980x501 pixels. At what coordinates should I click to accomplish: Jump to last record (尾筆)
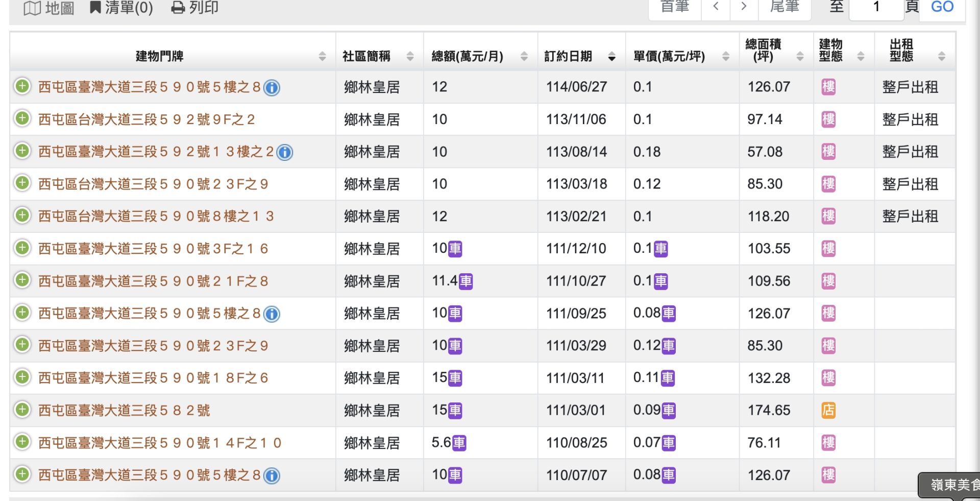[785, 7]
